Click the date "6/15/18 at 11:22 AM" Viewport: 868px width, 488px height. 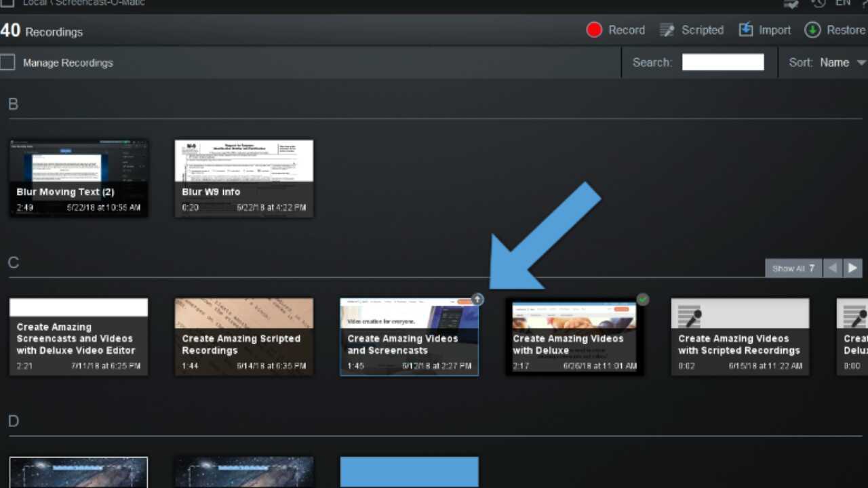pyautogui.click(x=766, y=366)
